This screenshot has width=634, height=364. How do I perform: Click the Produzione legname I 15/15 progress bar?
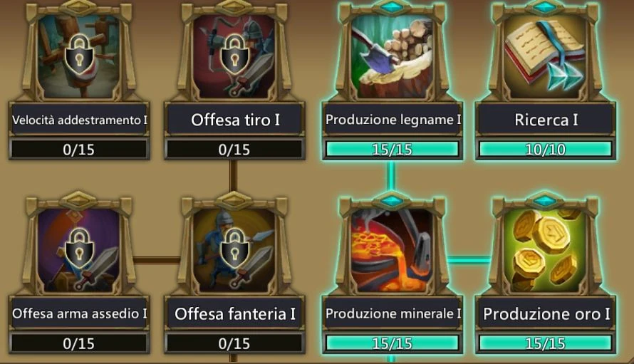point(393,150)
